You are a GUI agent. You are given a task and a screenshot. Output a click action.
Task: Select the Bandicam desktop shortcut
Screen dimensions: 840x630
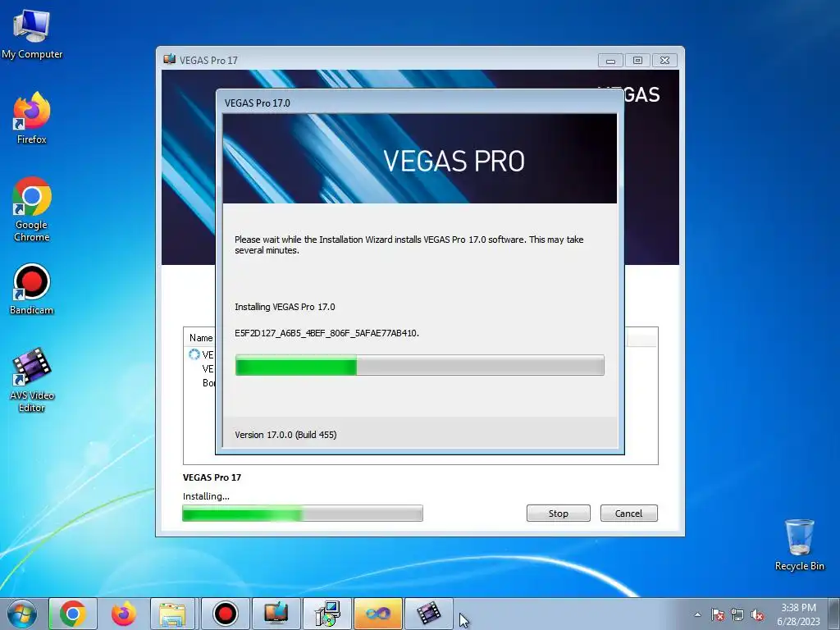(x=32, y=290)
